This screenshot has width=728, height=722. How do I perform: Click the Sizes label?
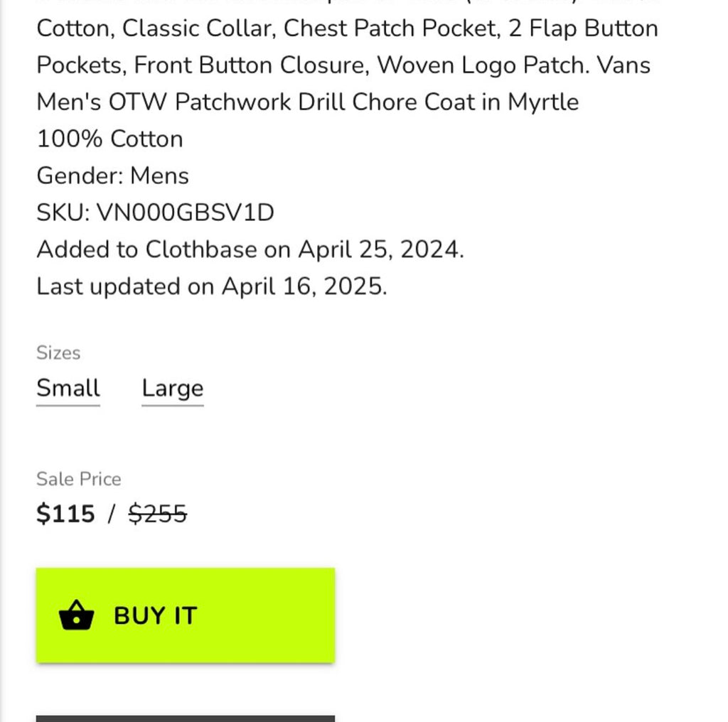coord(58,353)
